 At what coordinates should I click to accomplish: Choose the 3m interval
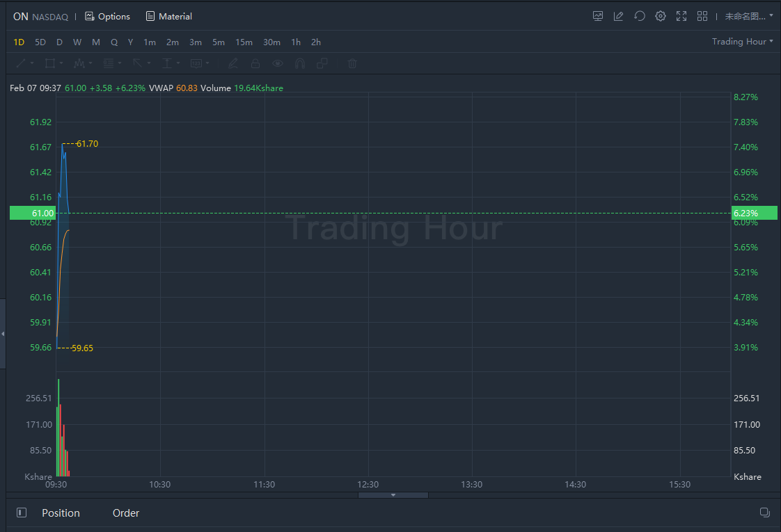click(195, 42)
